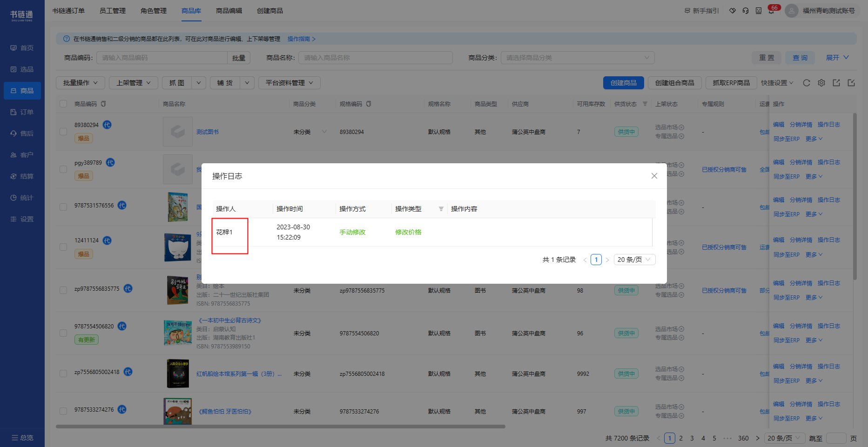Viewport: 868px width, 447px height.
Task: Click the 创建组合商品 button
Action: click(x=675, y=83)
